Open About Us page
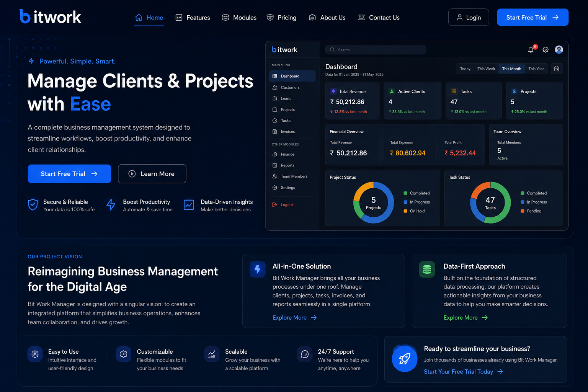 327,18
